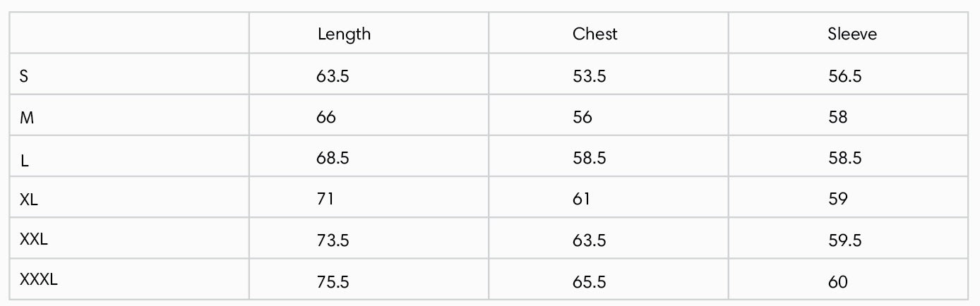The width and height of the screenshot is (980, 306).
Task: Click the M size row label
Action: [x=27, y=118]
